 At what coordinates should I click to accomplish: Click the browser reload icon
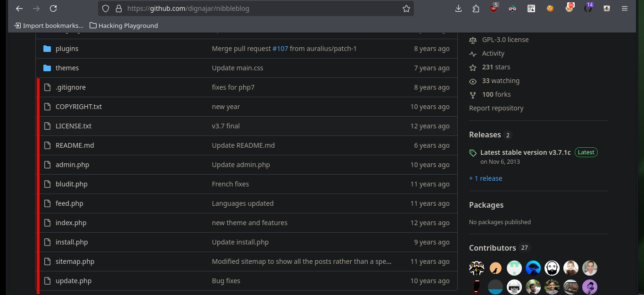click(x=53, y=8)
